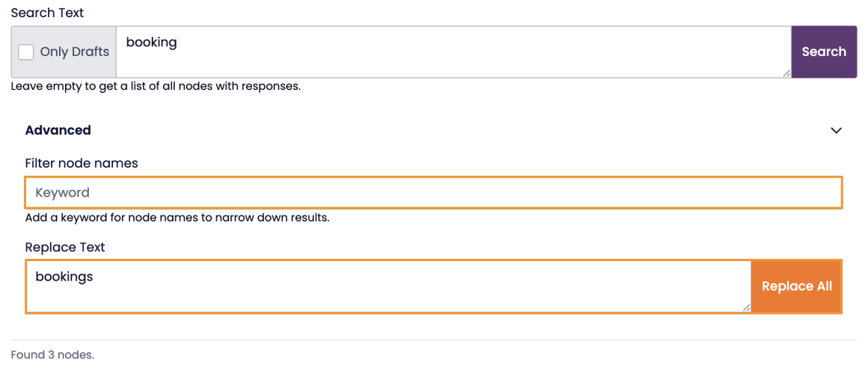Click the Add a keyword hint text
Image resolution: width=868 pixels, height=374 pixels.
click(177, 218)
